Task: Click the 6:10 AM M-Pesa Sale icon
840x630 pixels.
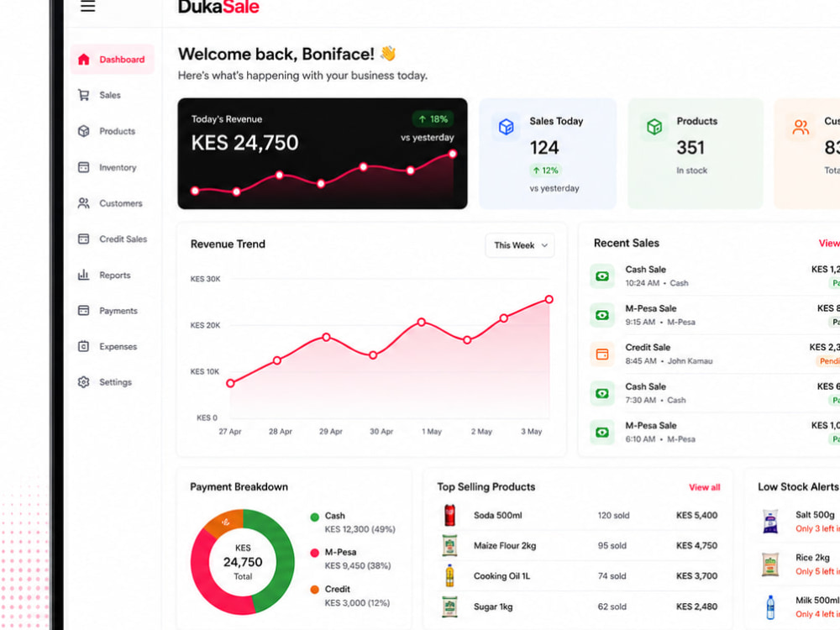Action: point(602,433)
